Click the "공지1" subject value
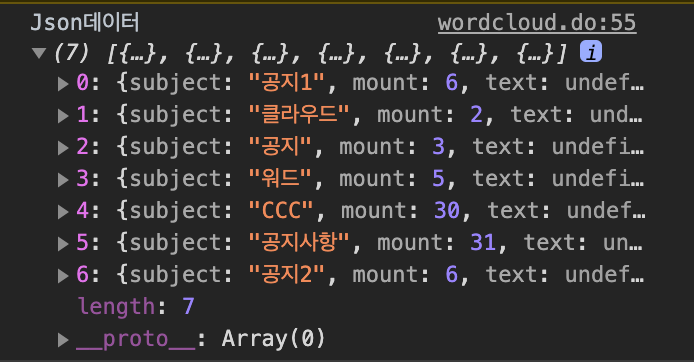694x362 pixels. click(286, 83)
